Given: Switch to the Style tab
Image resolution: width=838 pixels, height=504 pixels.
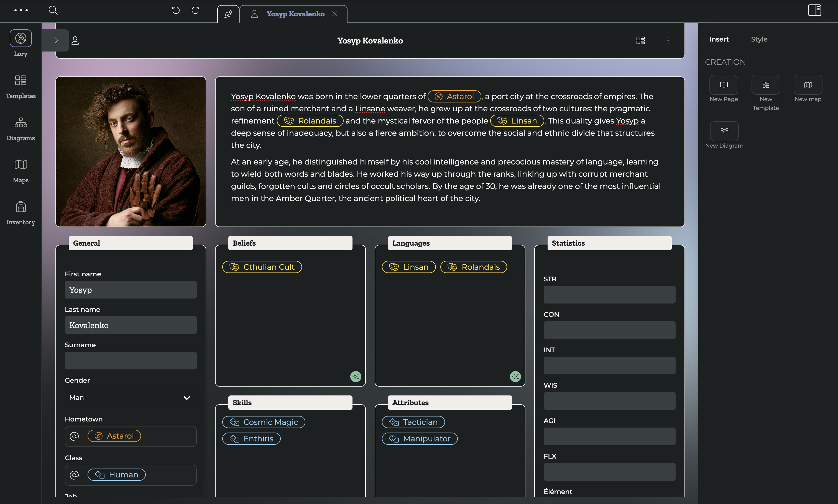Looking at the screenshot, I should (759, 39).
